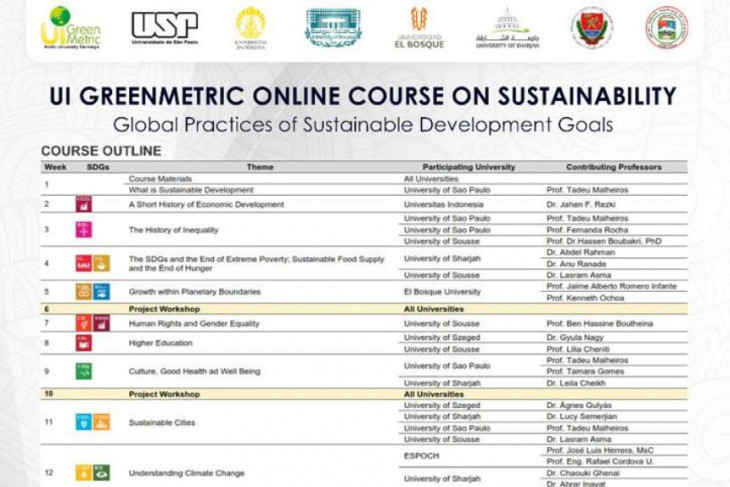Screen dimensions: 730x487
Task: Click the light blue SDG icon in week 11
Action: [84, 422]
